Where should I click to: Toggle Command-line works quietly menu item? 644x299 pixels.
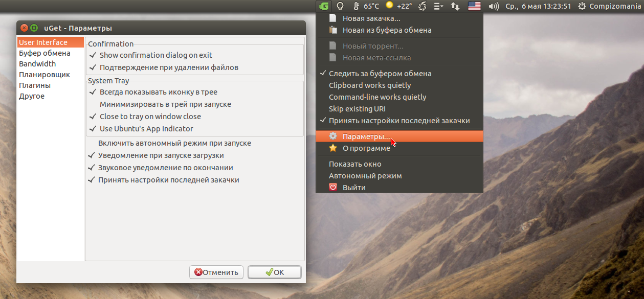pos(399,97)
